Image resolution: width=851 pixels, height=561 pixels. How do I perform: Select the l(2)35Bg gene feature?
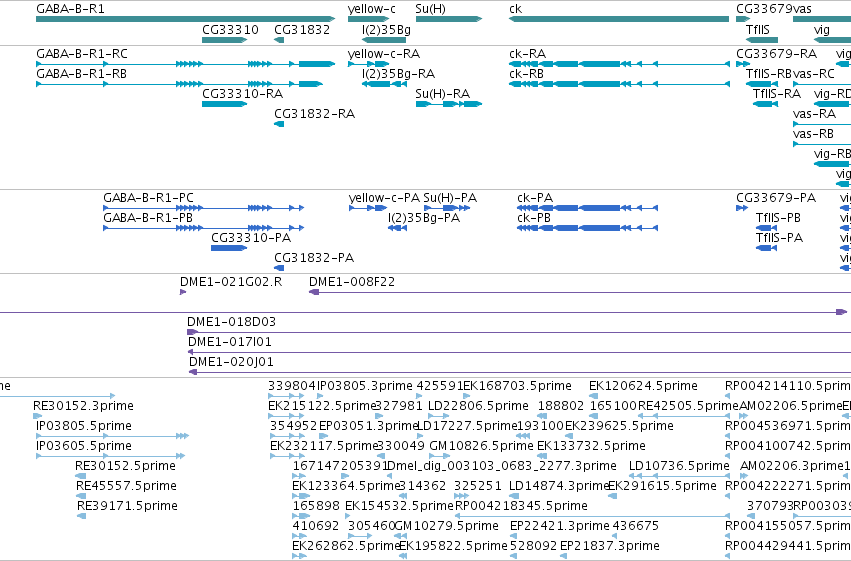[384, 40]
